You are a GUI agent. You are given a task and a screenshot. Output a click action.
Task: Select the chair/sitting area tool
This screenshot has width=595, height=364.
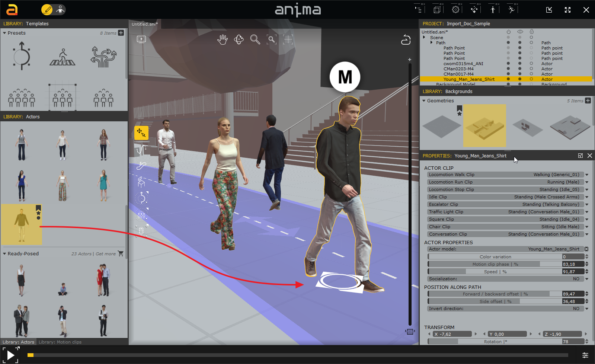click(x=141, y=182)
